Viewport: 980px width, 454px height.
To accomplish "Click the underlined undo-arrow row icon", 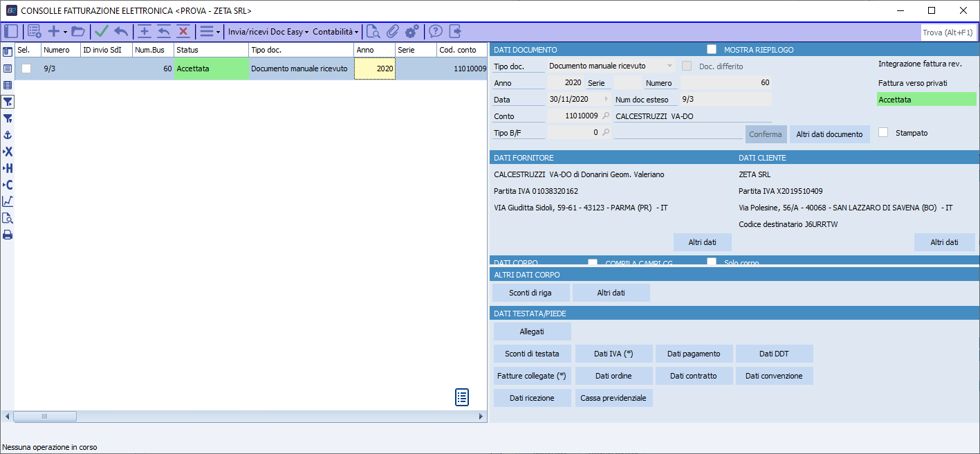I will (164, 31).
